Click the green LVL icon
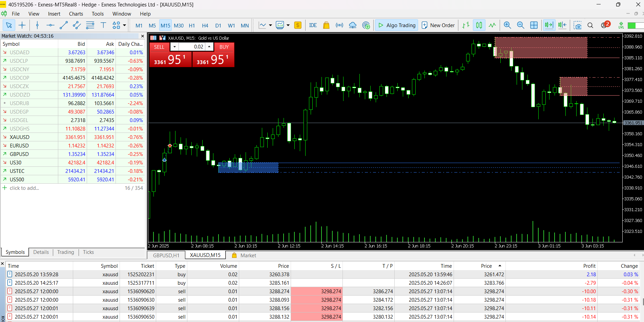This screenshot has width=644, height=322. [621, 25]
